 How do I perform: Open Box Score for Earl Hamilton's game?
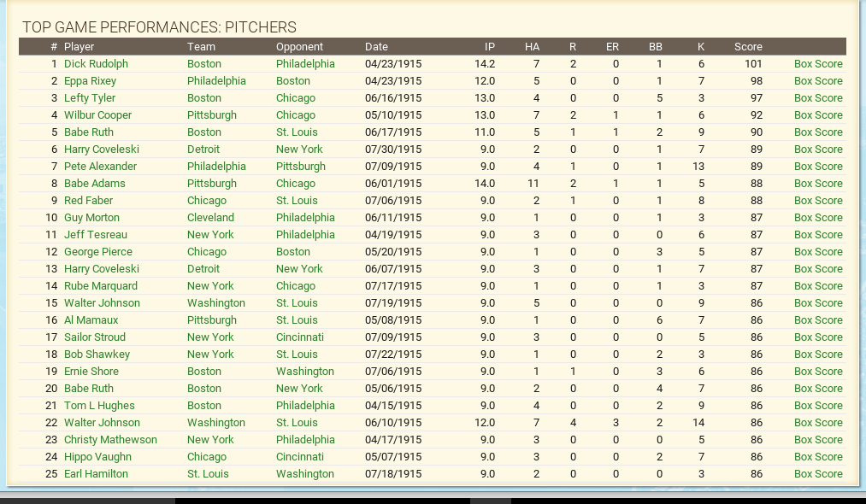[817, 474]
